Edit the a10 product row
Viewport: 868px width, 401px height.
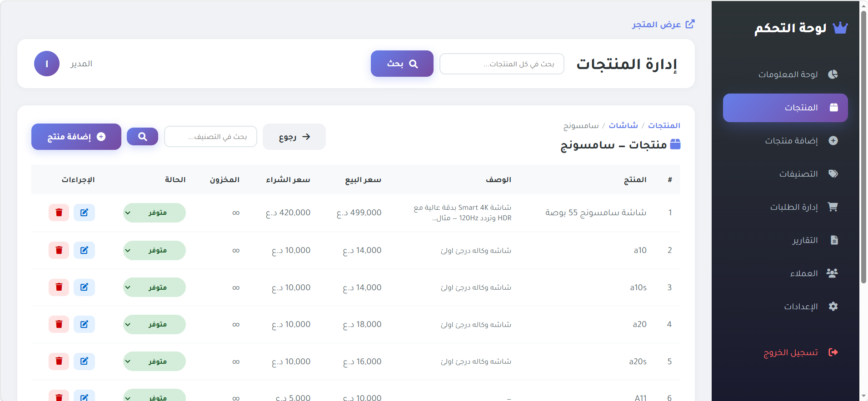click(x=84, y=250)
